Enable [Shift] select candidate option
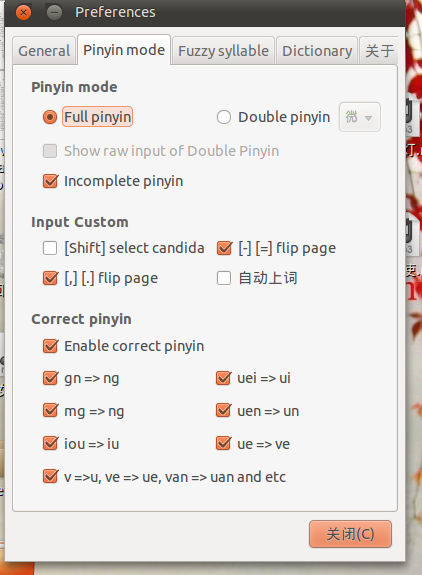Image resolution: width=422 pixels, height=575 pixels. (x=50, y=248)
